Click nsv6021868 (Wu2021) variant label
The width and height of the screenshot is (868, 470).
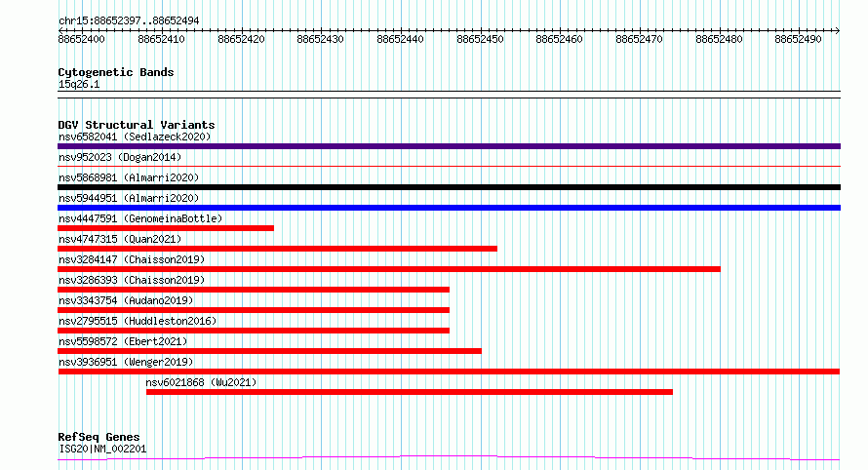click(x=201, y=382)
